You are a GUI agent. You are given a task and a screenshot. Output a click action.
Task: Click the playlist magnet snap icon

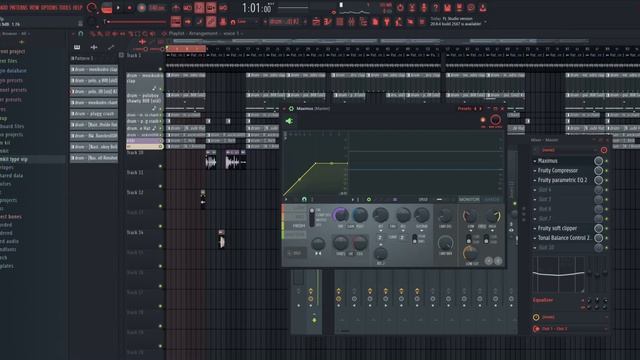80,33
